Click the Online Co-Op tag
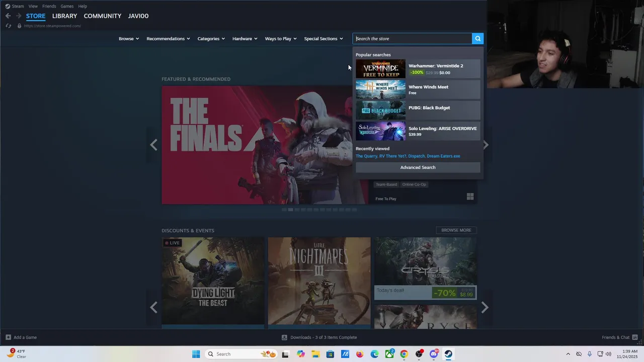Image resolution: width=644 pixels, height=362 pixels. tap(414, 185)
